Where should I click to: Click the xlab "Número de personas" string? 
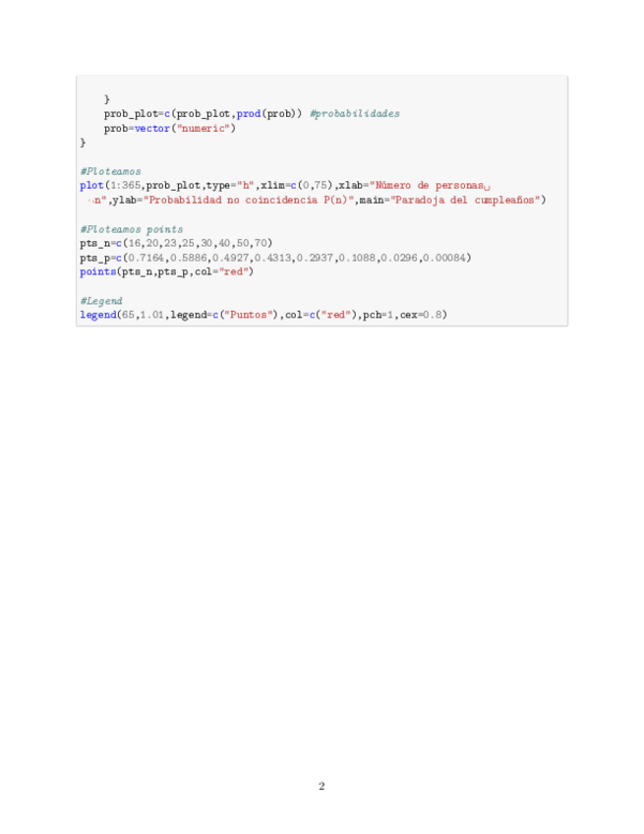(430, 186)
